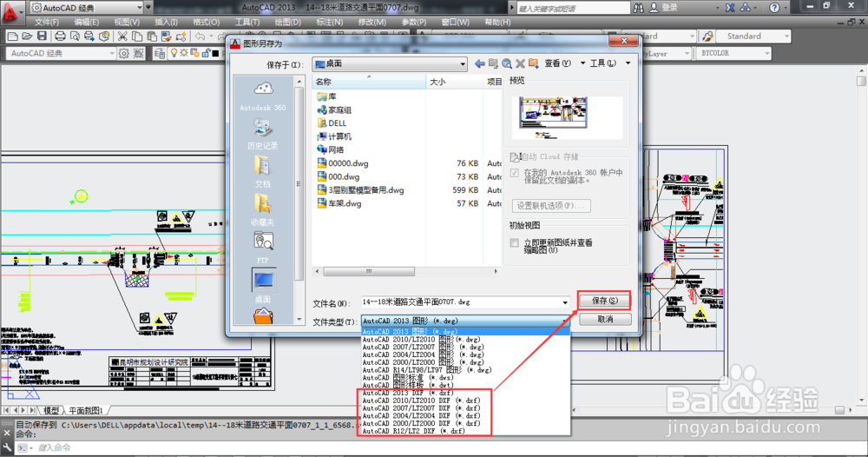Toggle the layer lock padlock icon
The width and height of the screenshot is (868, 457).
(x=206, y=53)
